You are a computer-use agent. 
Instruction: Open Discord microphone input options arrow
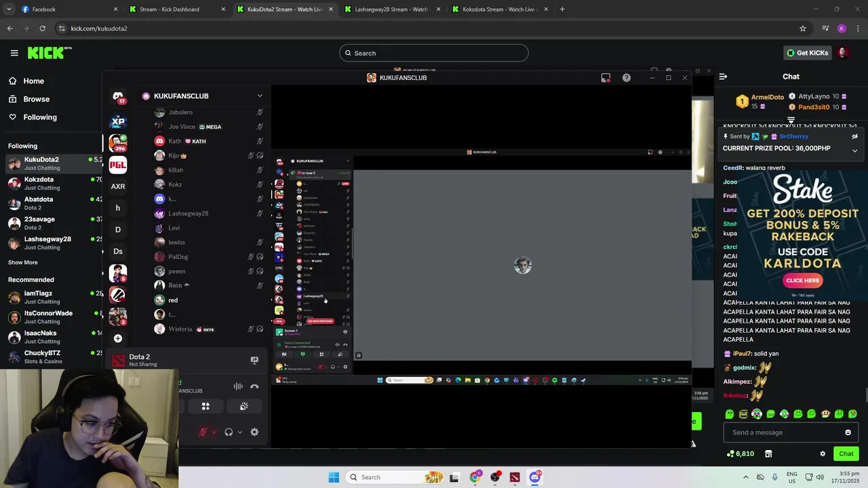[x=214, y=432]
